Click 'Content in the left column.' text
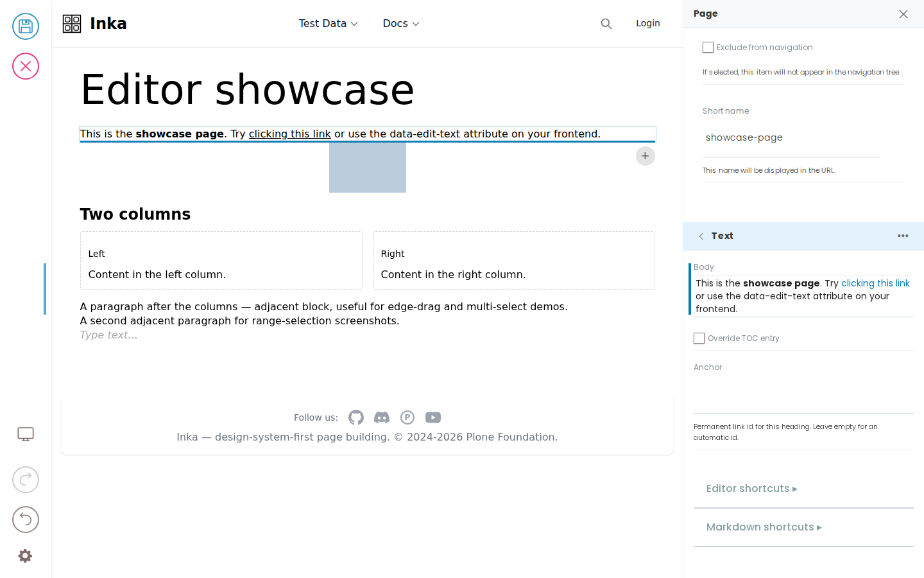Screen dimensions: 924x578 pos(157,274)
